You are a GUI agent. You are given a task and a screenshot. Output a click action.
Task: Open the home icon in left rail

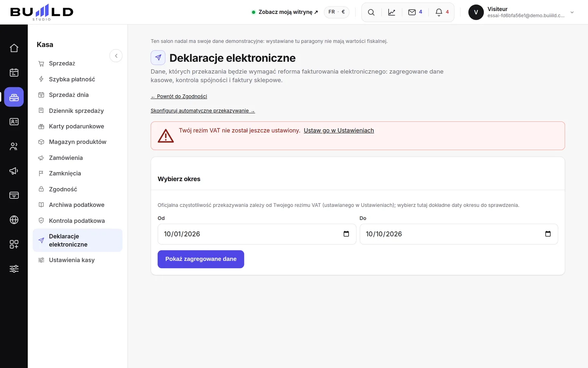pos(14,48)
